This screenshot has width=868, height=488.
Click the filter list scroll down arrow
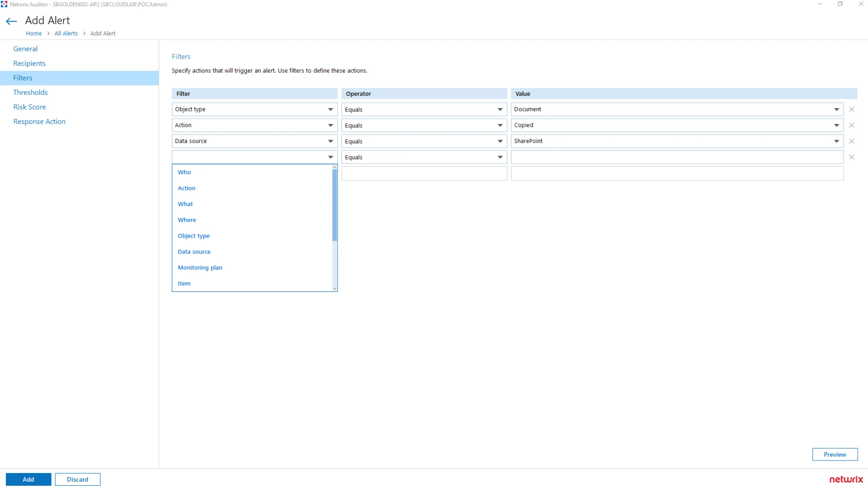335,288
